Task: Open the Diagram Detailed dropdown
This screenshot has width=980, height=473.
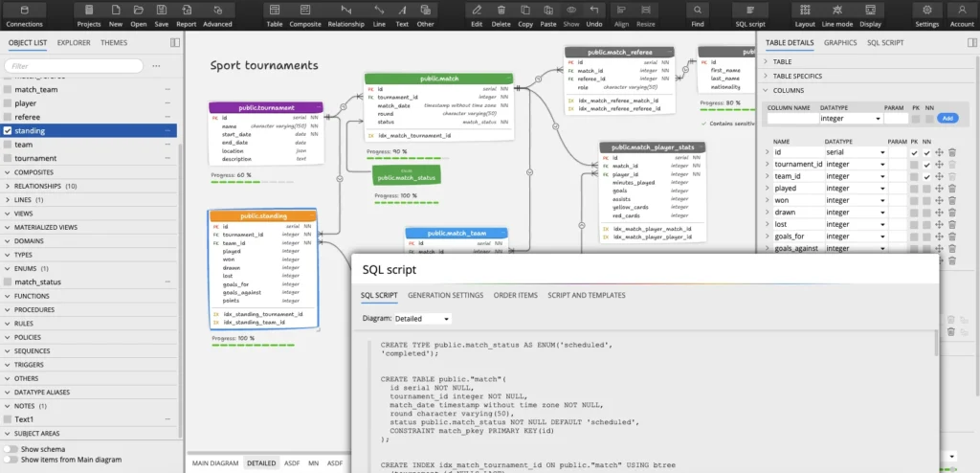Action: coord(422,319)
